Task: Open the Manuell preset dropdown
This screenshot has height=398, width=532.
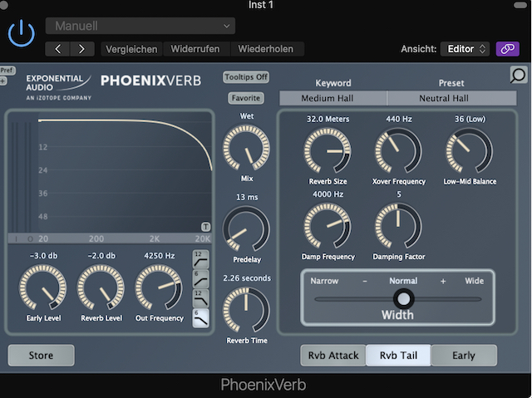Action: [140, 26]
